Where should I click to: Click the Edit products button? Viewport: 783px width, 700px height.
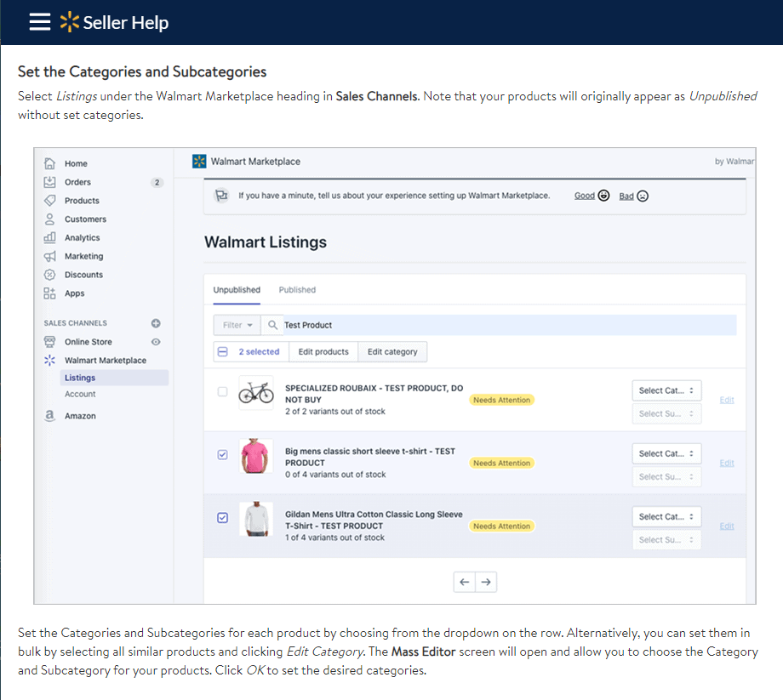pos(323,352)
